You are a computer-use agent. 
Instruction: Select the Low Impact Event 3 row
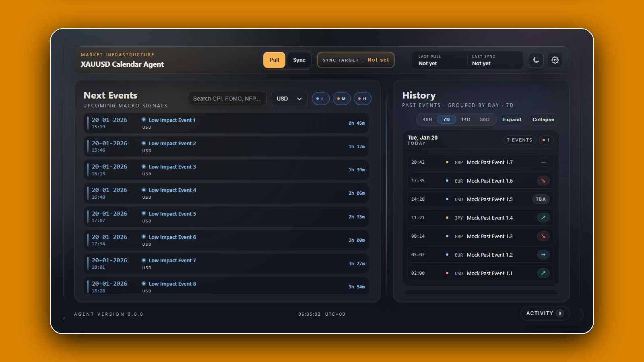pos(226,170)
